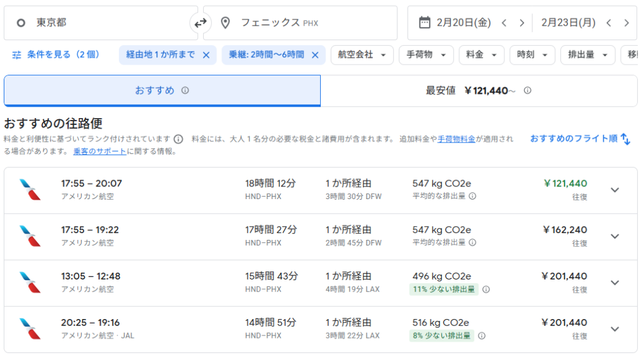The width and height of the screenshot is (644, 358).
Task: Open the 手荷物料金 link
Action: [456, 139]
